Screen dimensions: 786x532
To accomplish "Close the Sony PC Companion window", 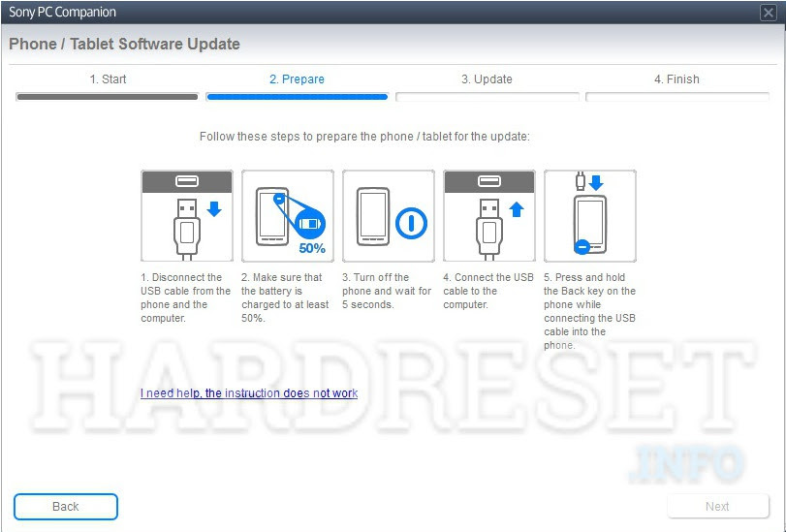I will (x=768, y=12).
